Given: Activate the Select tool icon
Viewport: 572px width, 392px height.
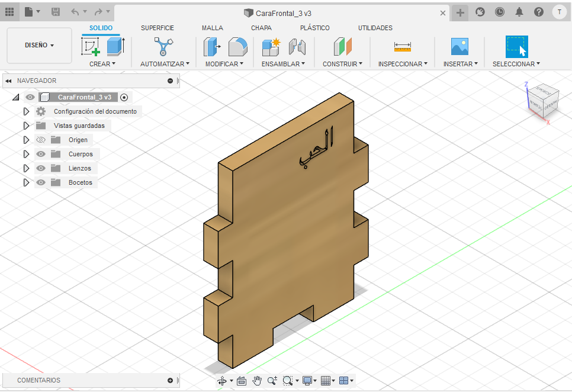Looking at the screenshot, I should point(516,47).
